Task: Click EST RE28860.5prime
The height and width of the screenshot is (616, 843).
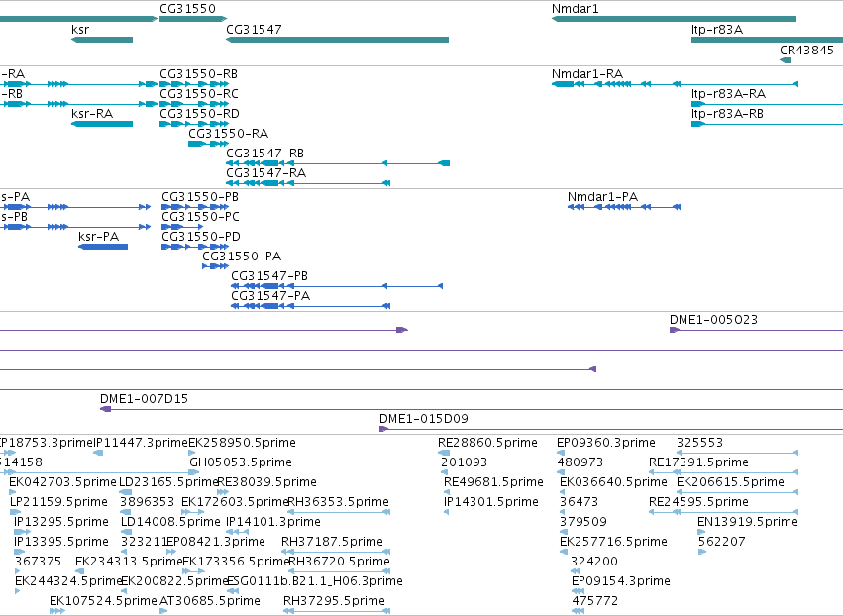Action: coord(487,443)
